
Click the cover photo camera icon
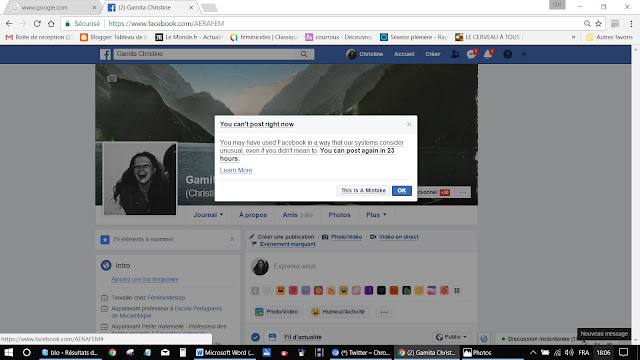pos(112,78)
